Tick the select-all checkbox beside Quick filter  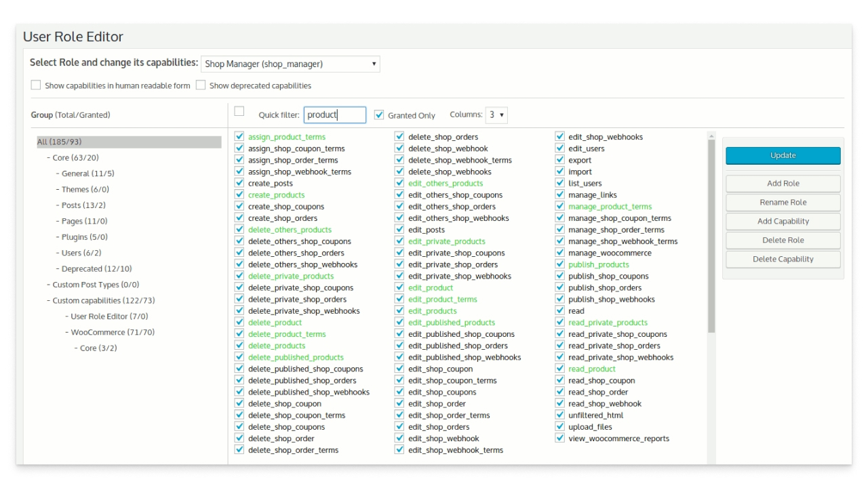pyautogui.click(x=239, y=112)
